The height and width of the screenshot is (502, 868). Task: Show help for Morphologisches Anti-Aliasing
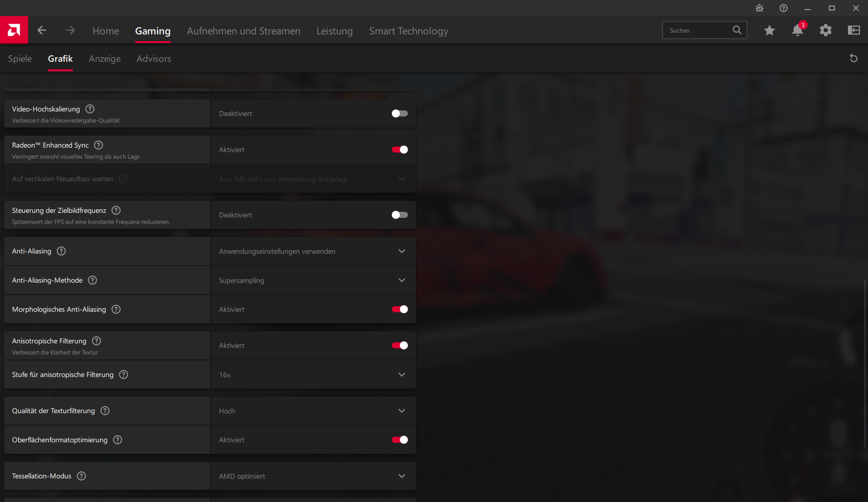point(116,309)
